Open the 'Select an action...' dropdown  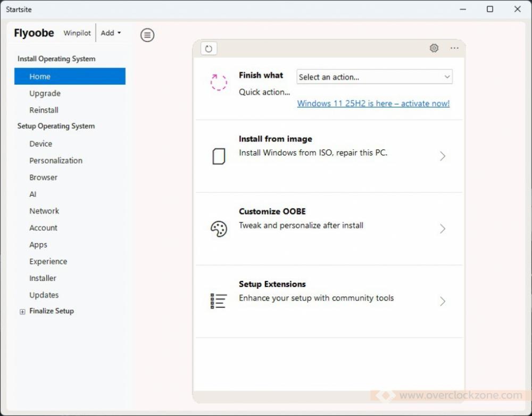[374, 77]
